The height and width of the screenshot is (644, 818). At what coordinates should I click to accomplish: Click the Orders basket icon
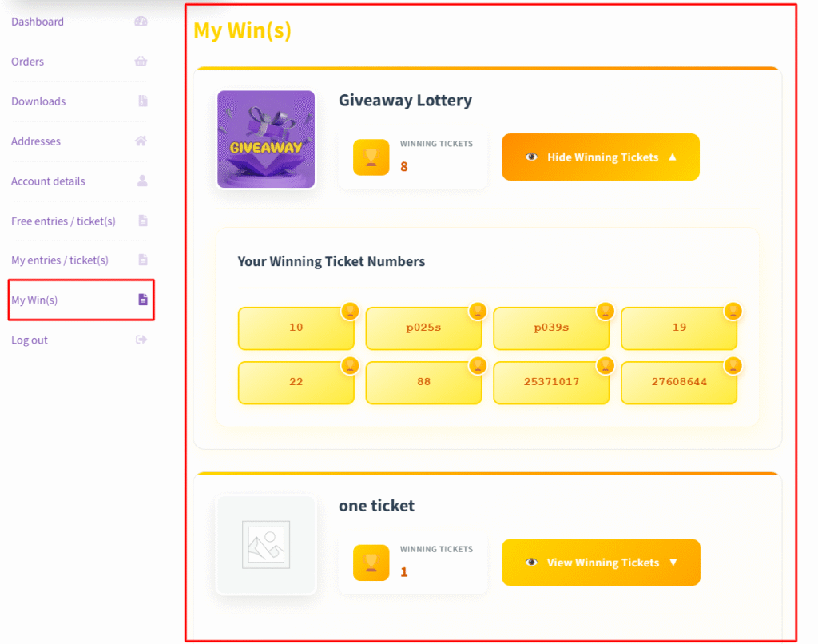pos(141,62)
